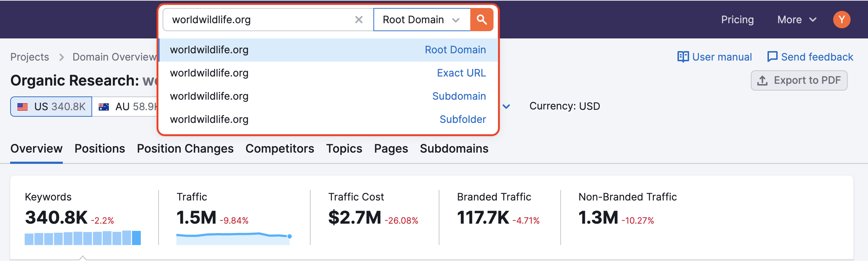Image resolution: width=868 pixels, height=261 pixels.
Task: Click the User manual book icon
Action: [683, 57]
